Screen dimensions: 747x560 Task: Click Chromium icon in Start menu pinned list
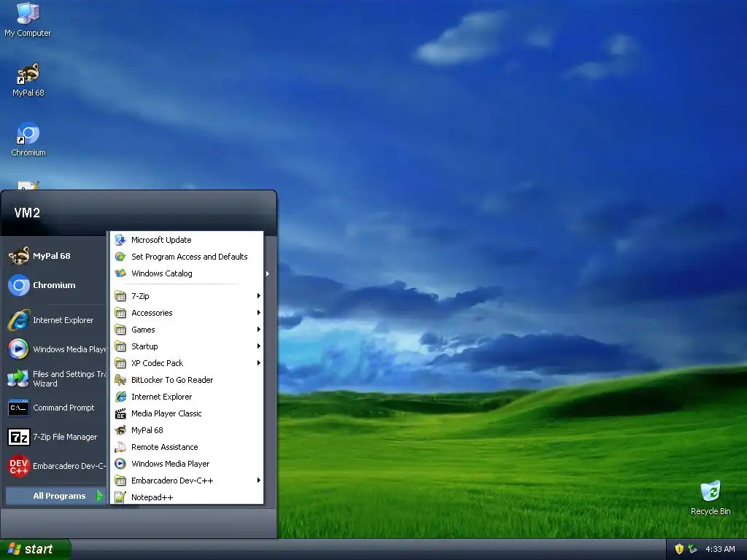click(18, 285)
